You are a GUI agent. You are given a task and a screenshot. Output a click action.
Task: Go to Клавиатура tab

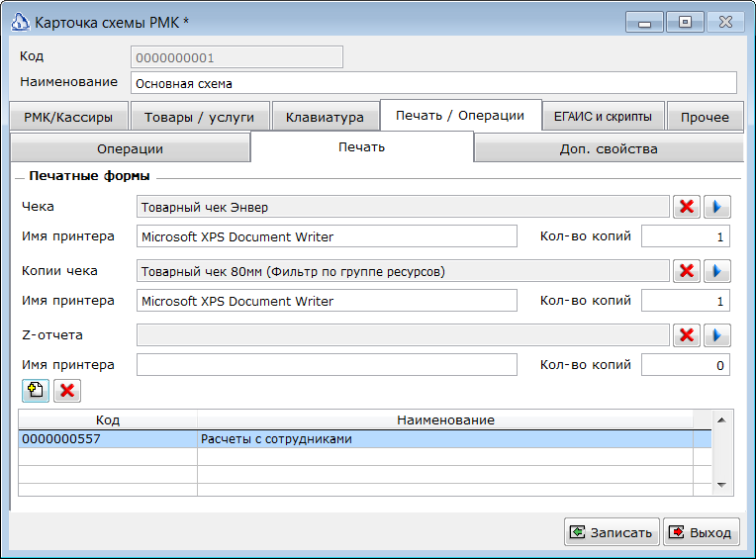click(x=325, y=117)
